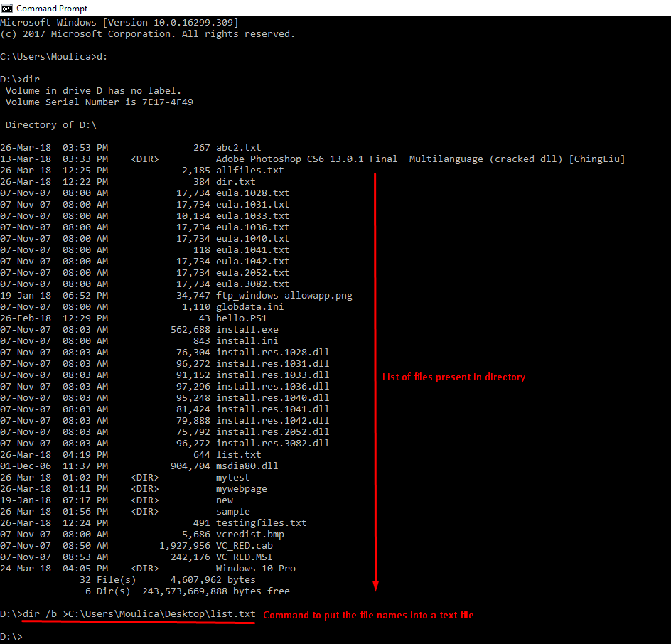This screenshot has width=671, height=644.
Task: Click the Command Prompt window title text
Action: (x=52, y=8)
